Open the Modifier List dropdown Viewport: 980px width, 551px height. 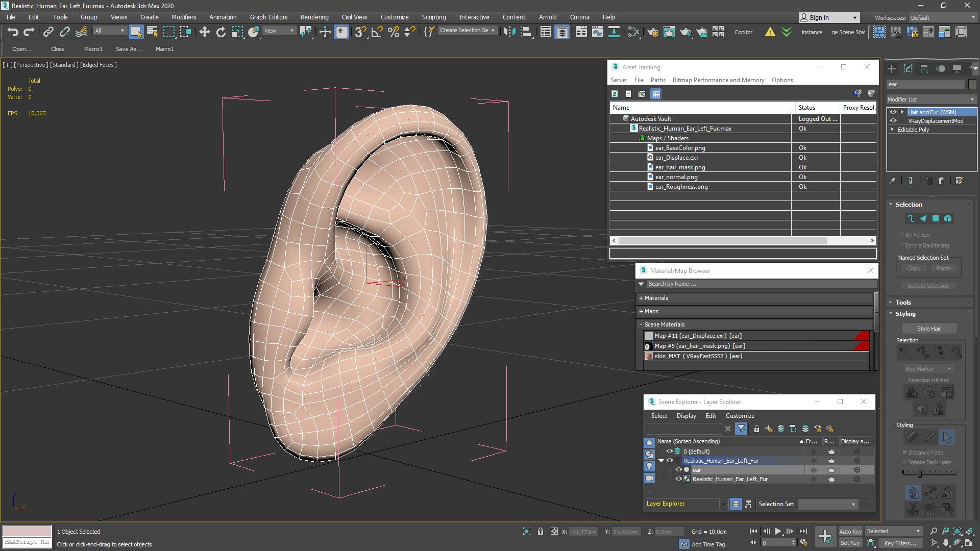tap(931, 99)
